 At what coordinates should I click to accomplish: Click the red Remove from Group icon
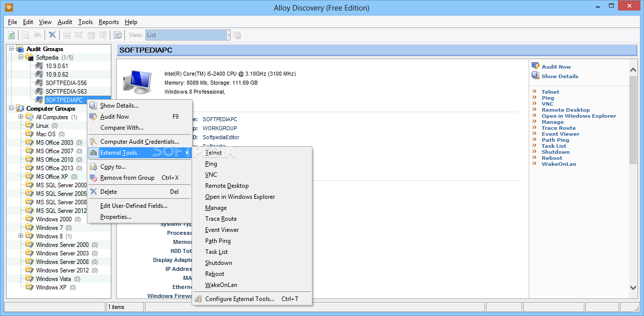(93, 178)
